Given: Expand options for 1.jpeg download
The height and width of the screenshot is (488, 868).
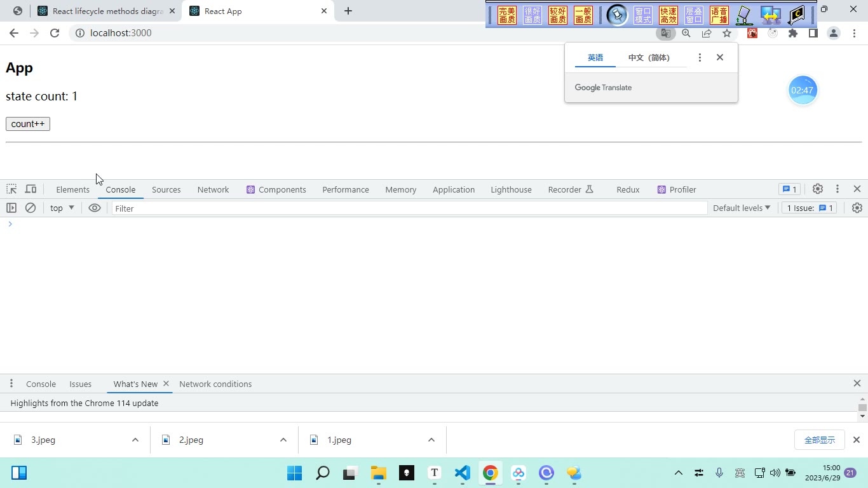Looking at the screenshot, I should click(x=431, y=440).
